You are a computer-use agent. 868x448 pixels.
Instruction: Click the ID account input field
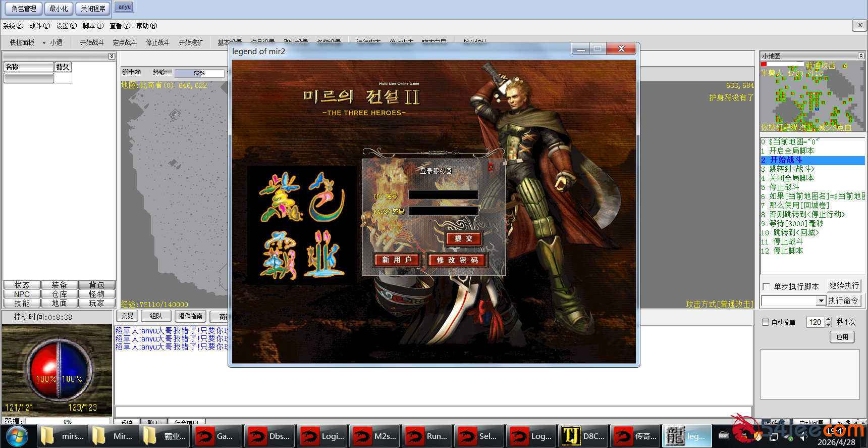click(x=443, y=195)
